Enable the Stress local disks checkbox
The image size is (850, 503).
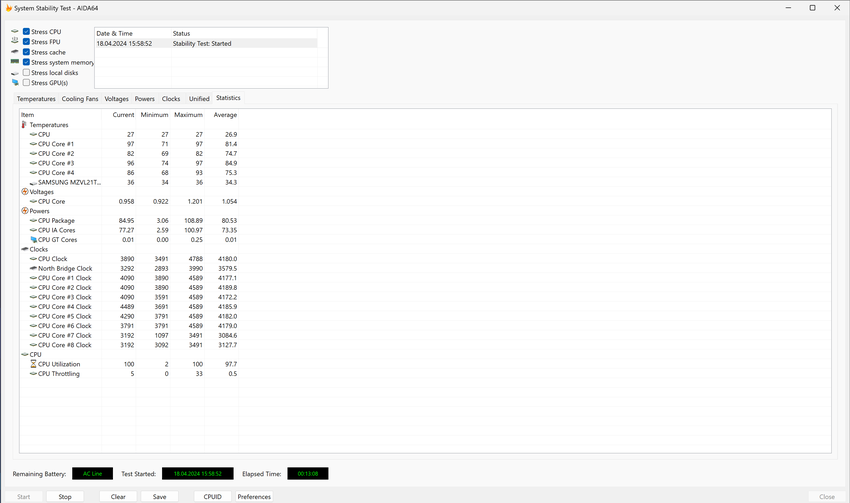26,73
